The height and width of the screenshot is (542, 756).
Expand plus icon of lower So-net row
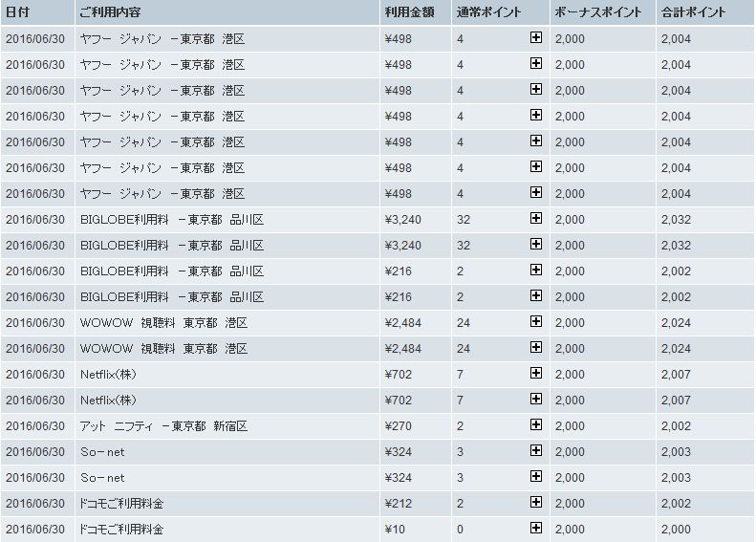(x=535, y=476)
